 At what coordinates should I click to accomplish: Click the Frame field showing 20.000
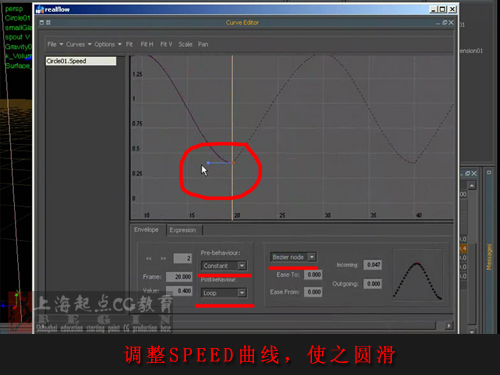pyautogui.click(x=179, y=277)
